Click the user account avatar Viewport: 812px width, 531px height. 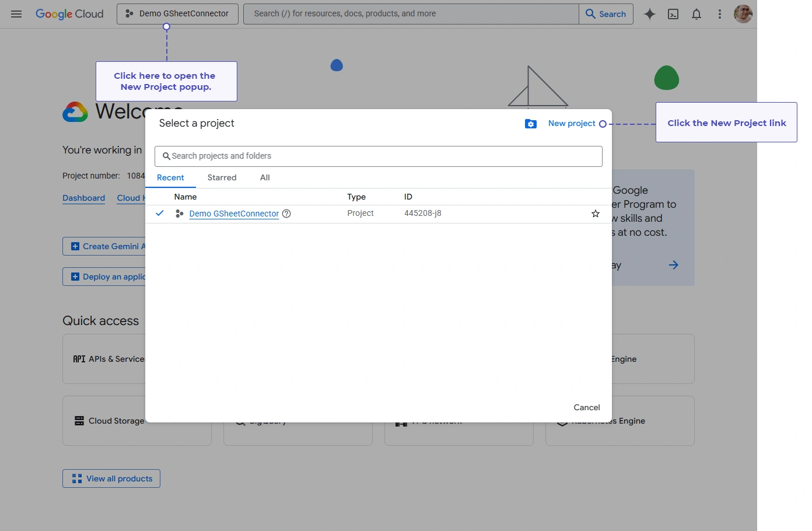[x=743, y=14]
